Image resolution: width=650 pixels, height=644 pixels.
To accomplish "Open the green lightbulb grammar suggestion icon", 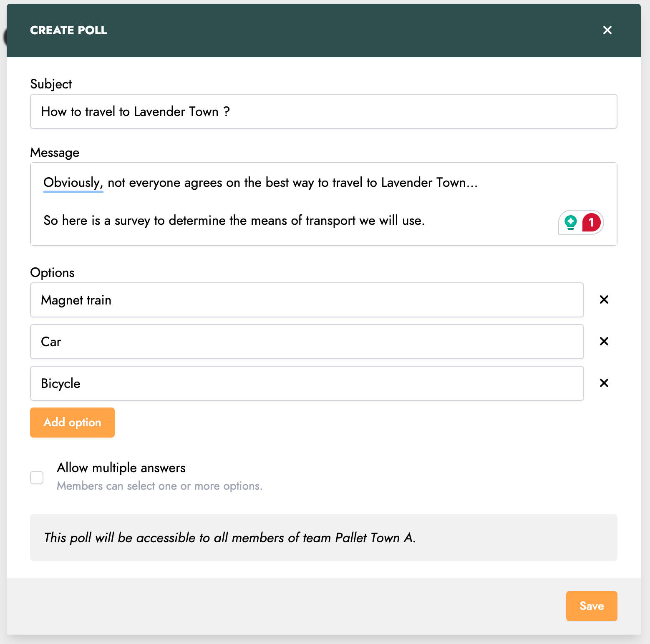I will tap(570, 222).
